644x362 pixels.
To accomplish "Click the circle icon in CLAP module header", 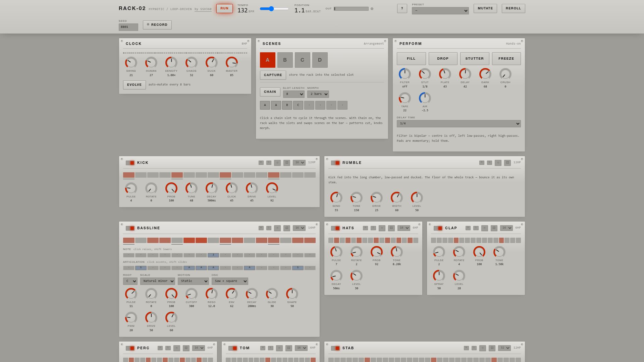I will 485,228.
